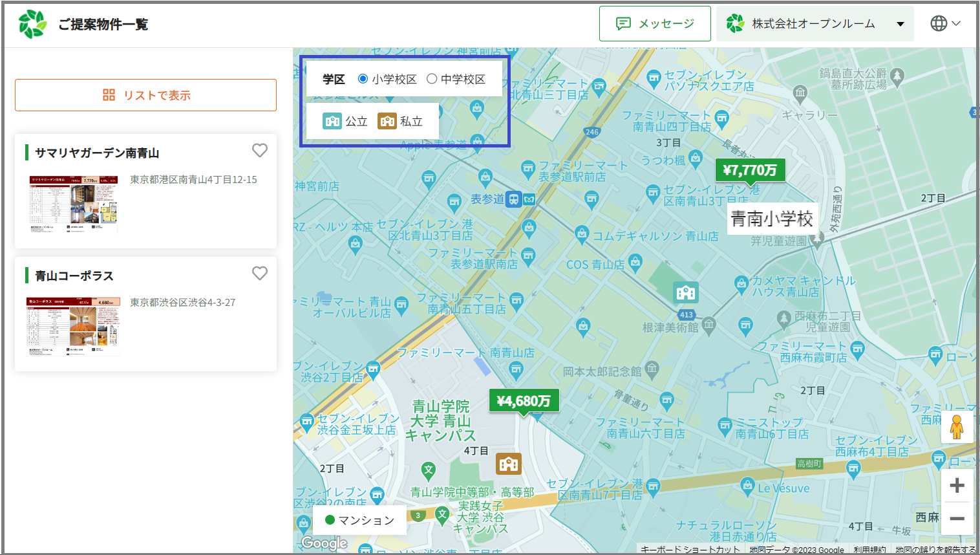980x555 pixels.
Task: Open the メッセージ messages button
Action: pos(655,24)
